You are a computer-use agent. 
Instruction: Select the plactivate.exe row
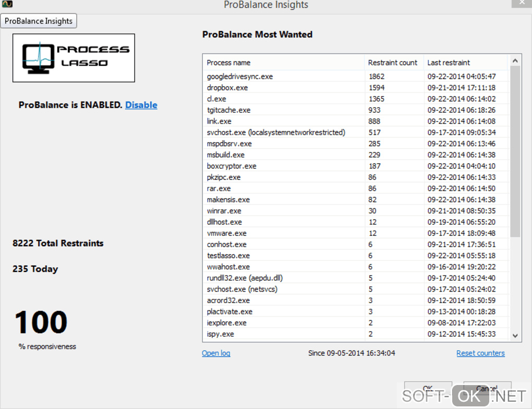coord(356,311)
